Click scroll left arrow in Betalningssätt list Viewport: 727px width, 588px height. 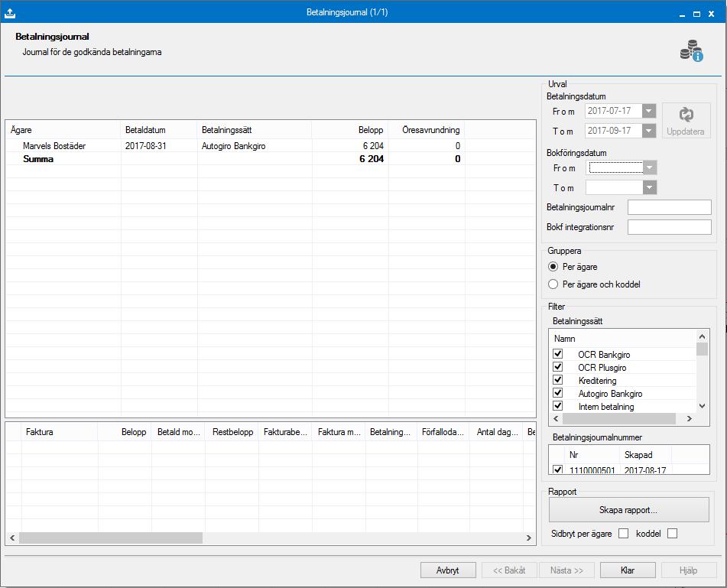[556, 419]
